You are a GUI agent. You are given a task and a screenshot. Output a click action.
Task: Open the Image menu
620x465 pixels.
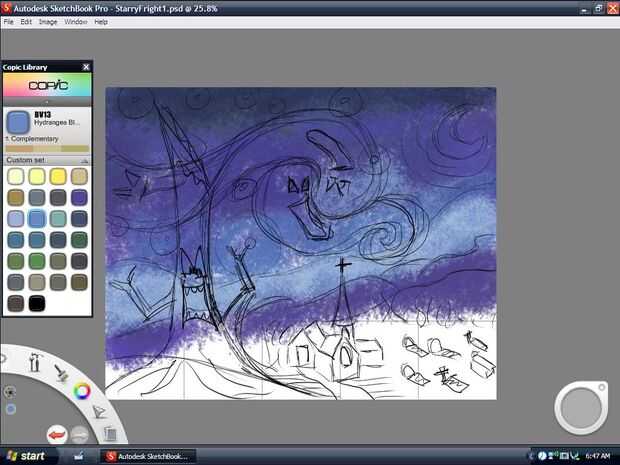(x=48, y=22)
